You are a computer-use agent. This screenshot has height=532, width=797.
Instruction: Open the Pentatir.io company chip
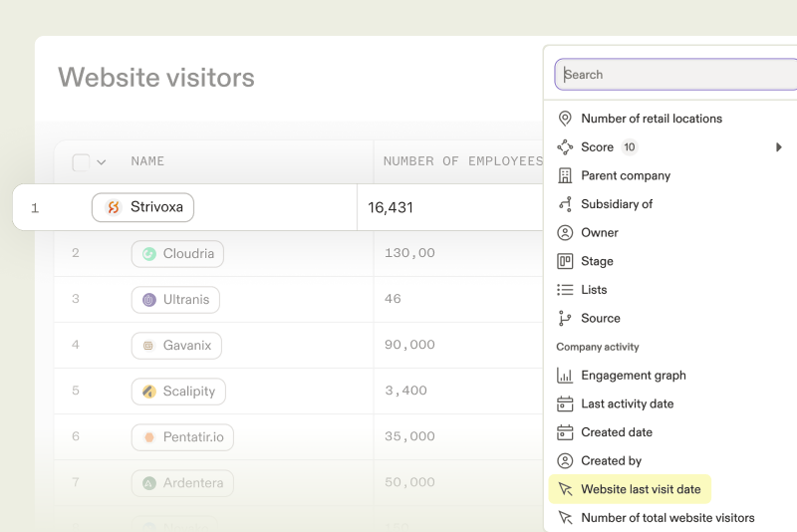182,437
